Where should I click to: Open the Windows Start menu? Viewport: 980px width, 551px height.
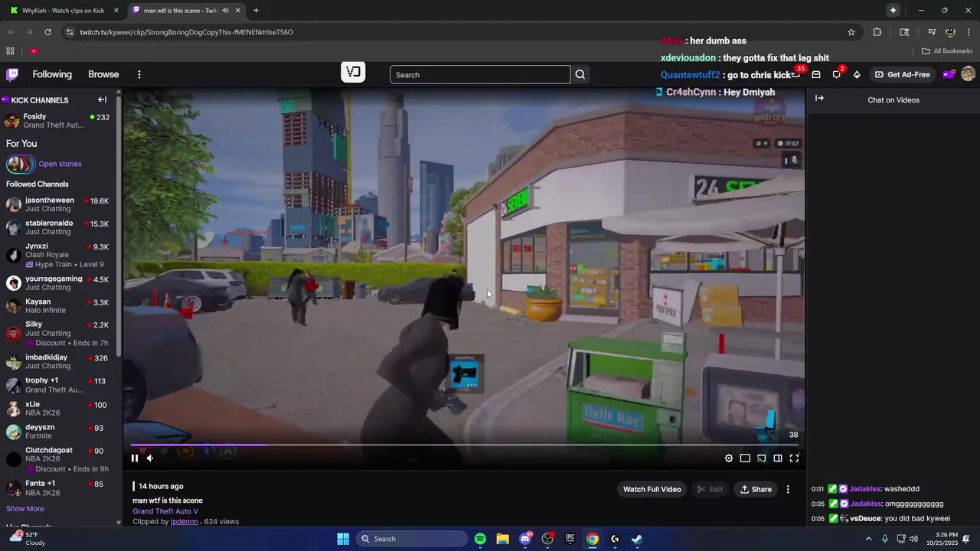click(343, 539)
